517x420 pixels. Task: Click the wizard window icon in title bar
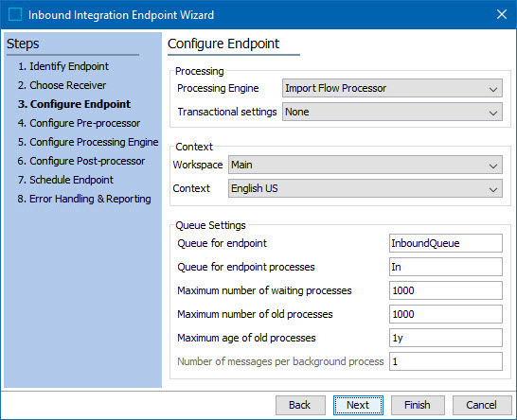coord(15,14)
